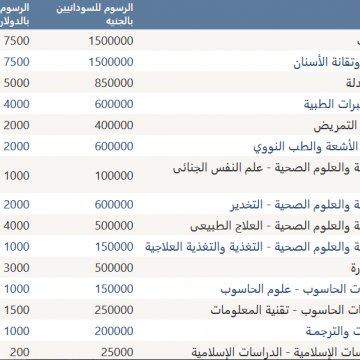Click the fees for Sudanese column header
Image resolution: width=360 pixels, height=360 pixels.
[x=95, y=14]
